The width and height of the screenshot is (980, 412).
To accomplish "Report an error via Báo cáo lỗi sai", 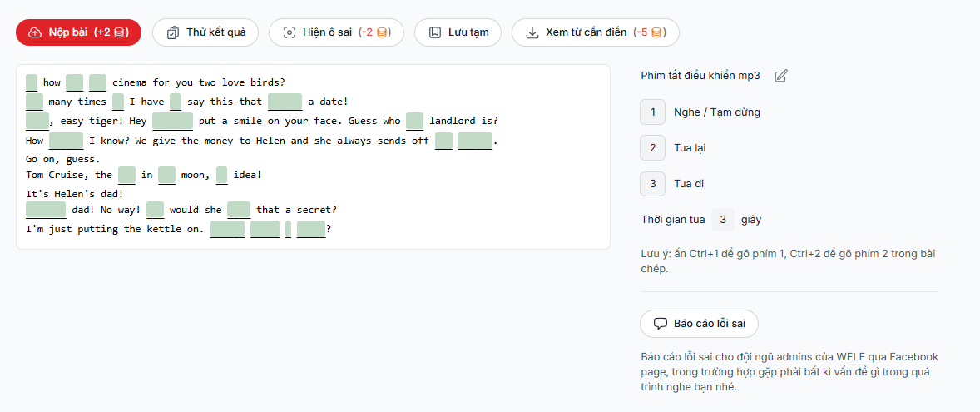I will click(x=699, y=324).
